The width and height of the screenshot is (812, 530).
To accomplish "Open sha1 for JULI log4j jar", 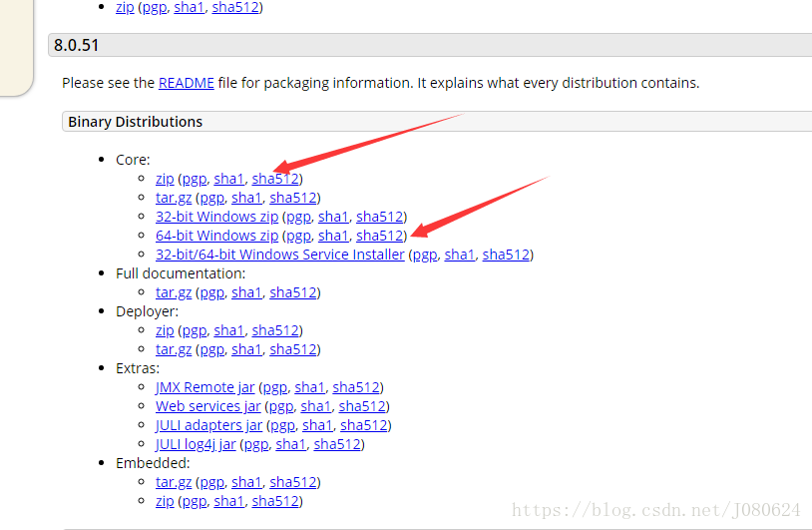I will pos(290,444).
